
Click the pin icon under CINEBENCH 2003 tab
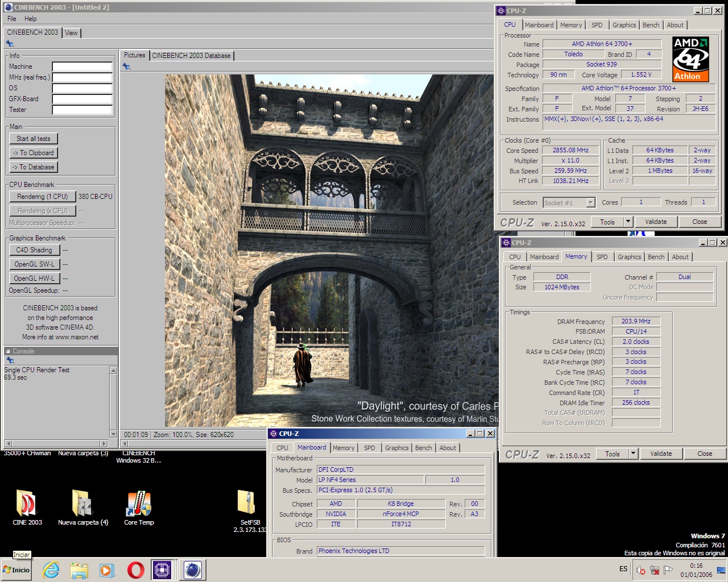click(x=10, y=44)
